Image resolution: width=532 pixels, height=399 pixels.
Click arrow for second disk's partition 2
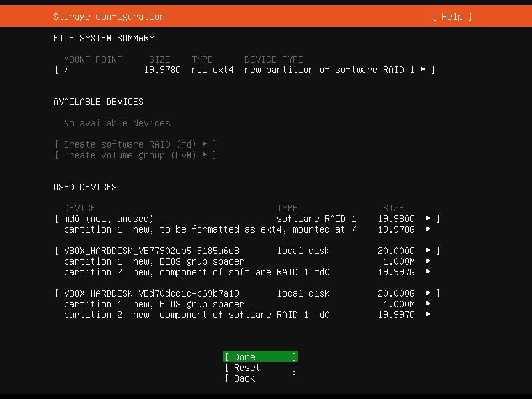(x=428, y=315)
